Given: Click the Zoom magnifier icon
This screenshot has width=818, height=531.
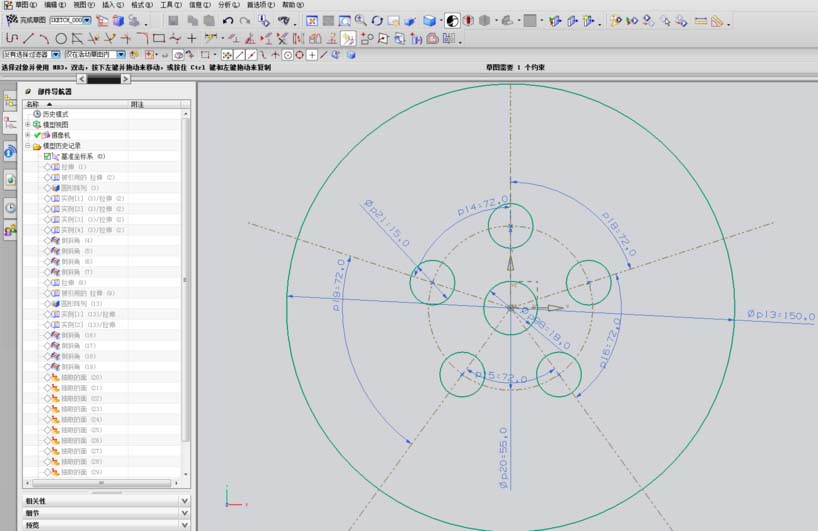Looking at the screenshot, I should [x=361, y=20].
